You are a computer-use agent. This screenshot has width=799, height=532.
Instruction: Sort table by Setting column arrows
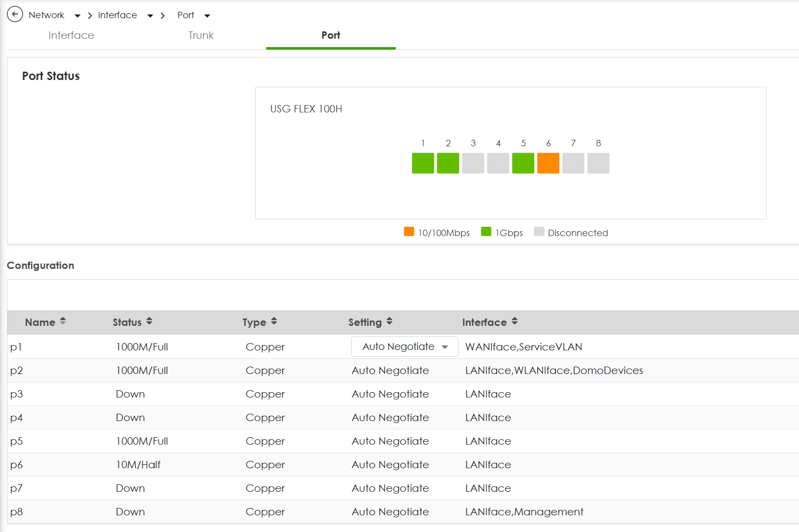click(389, 321)
